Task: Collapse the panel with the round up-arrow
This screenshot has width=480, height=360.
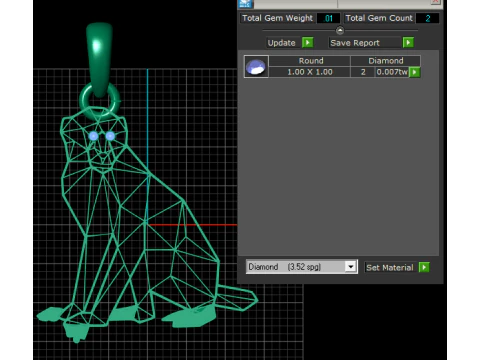Action: (x=340, y=31)
